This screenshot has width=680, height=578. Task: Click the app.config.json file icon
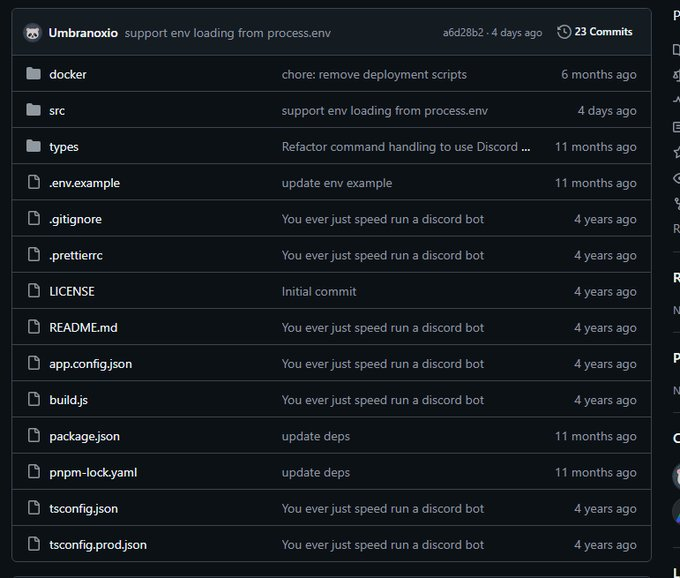click(33, 363)
